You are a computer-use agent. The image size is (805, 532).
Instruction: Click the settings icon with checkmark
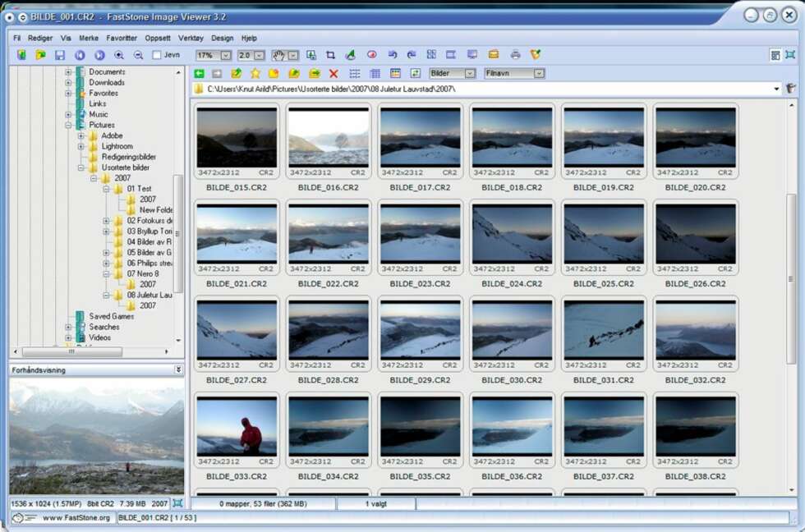point(536,55)
